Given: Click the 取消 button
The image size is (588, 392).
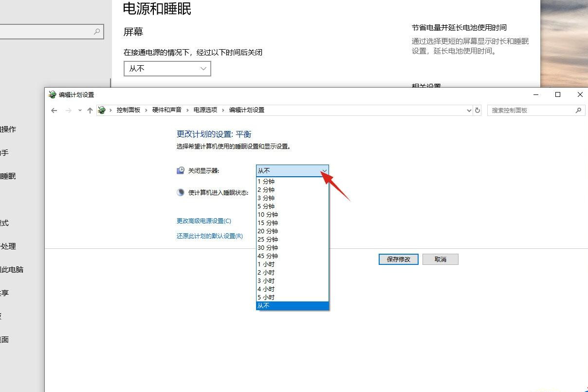Looking at the screenshot, I should click(x=440, y=259).
